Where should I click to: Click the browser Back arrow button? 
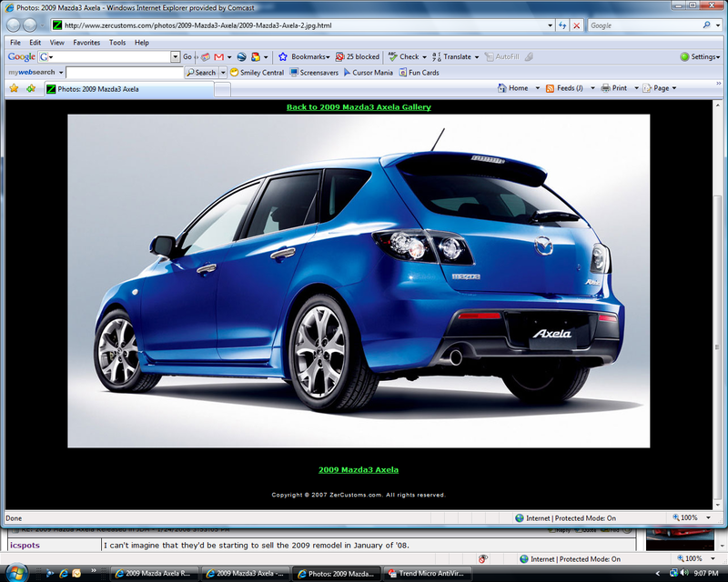[14, 25]
